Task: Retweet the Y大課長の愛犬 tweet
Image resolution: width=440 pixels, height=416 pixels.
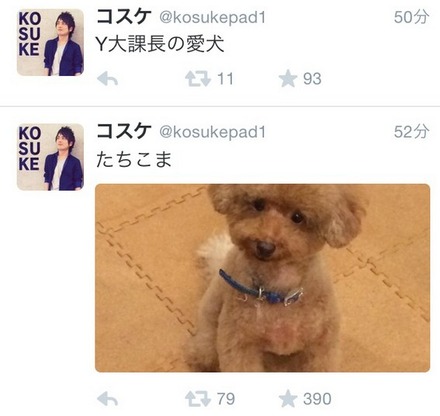Action: tap(198, 79)
